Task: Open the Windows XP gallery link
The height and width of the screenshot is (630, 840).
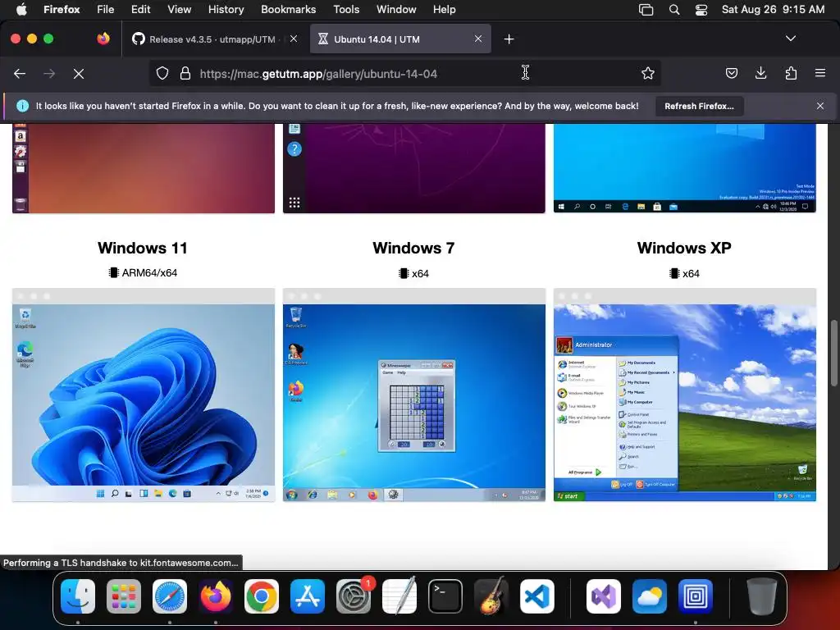Action: click(x=684, y=248)
